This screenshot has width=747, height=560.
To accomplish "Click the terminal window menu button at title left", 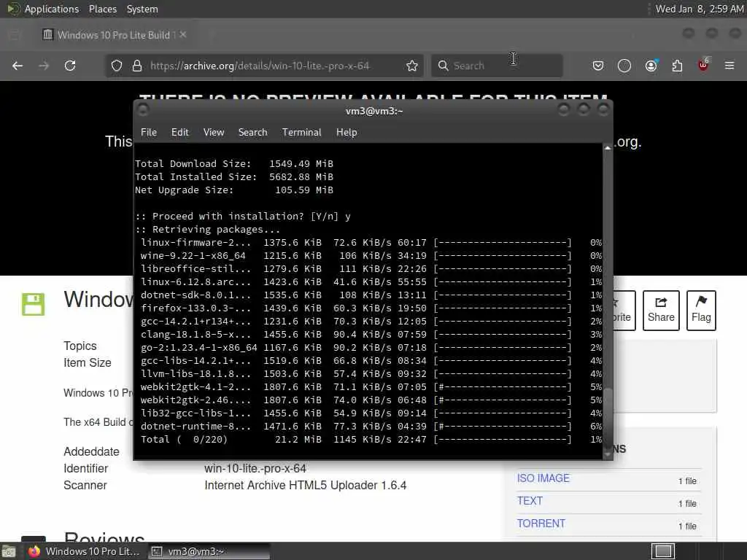I will (x=142, y=111).
